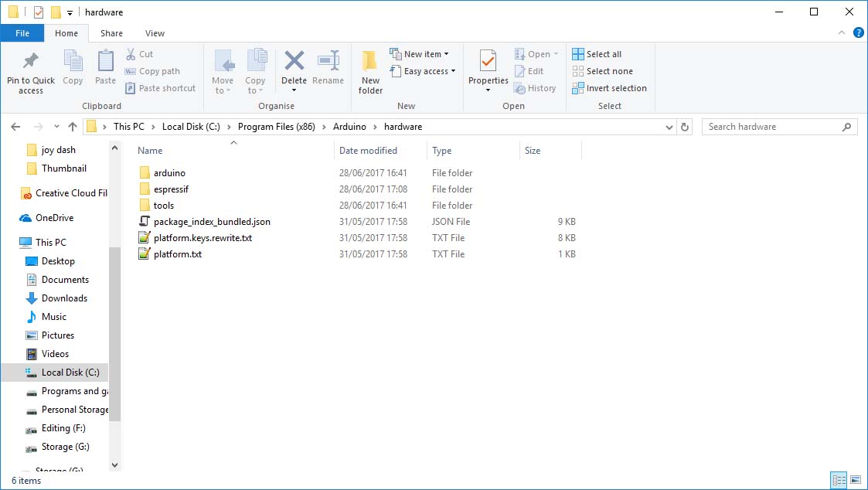Image resolution: width=868 pixels, height=490 pixels.
Task: Click the Copy ribbon icon
Action: (73, 61)
